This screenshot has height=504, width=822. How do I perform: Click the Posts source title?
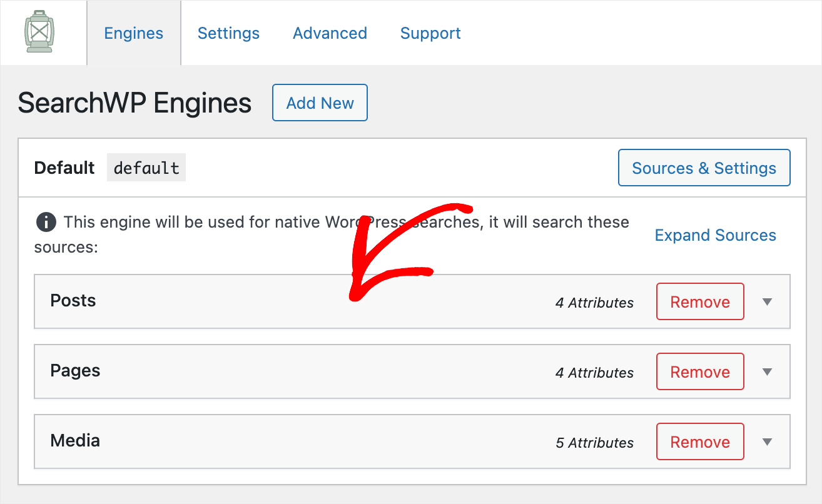click(x=73, y=301)
